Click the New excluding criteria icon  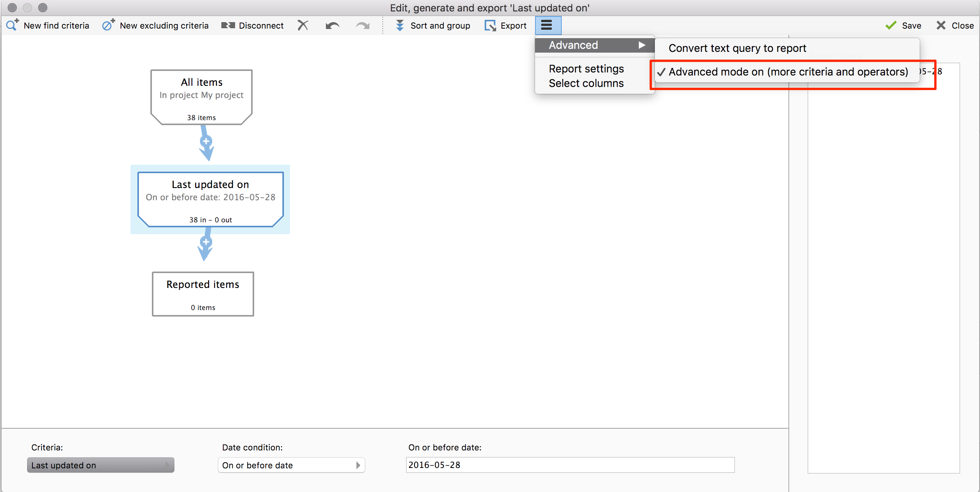tap(108, 25)
